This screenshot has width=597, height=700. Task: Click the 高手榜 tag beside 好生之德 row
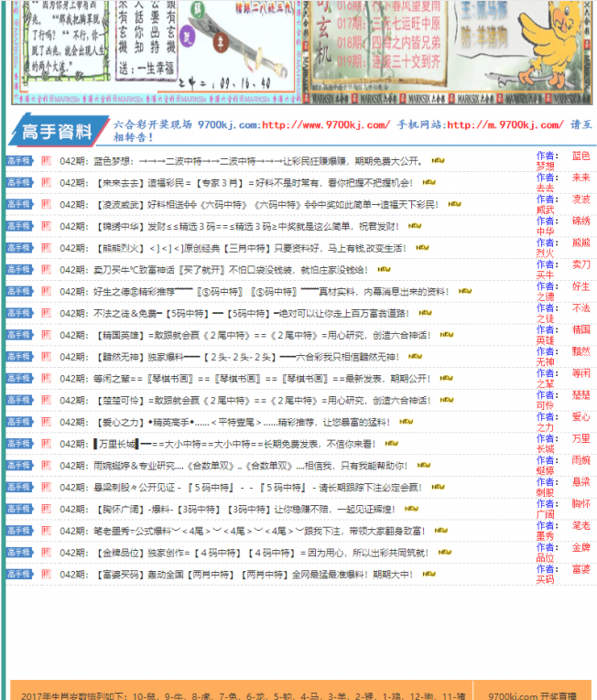(x=19, y=292)
